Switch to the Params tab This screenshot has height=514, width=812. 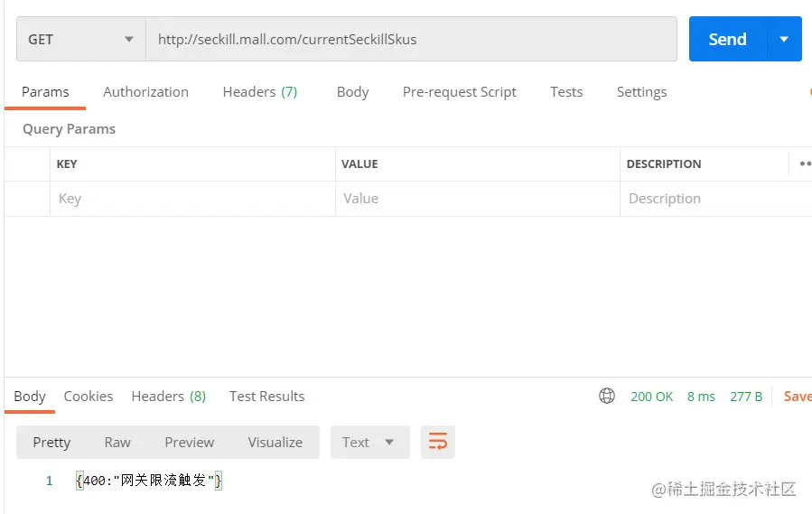tap(45, 92)
